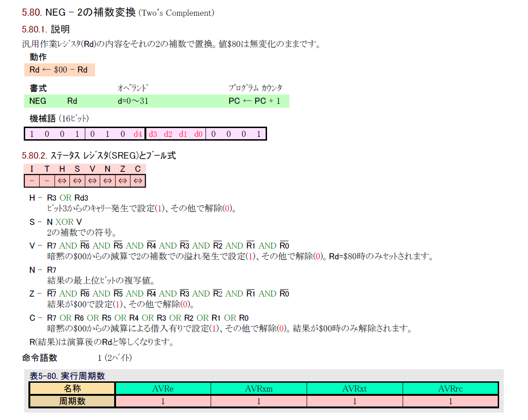Click the "AVRe" column header cell
This screenshot has width=528, height=420.
pyautogui.click(x=163, y=389)
